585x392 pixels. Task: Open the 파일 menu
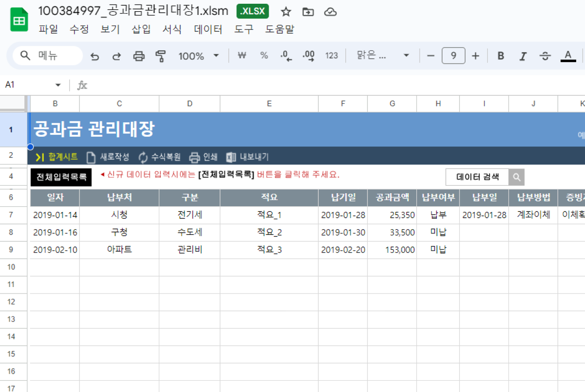(x=49, y=29)
